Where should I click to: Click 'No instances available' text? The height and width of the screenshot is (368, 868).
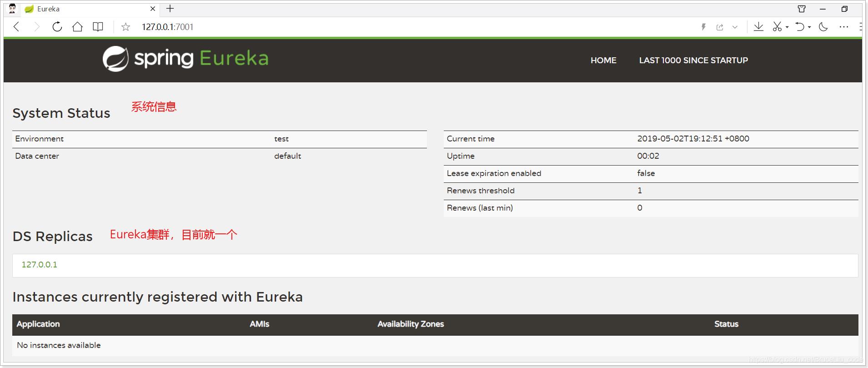(59, 345)
